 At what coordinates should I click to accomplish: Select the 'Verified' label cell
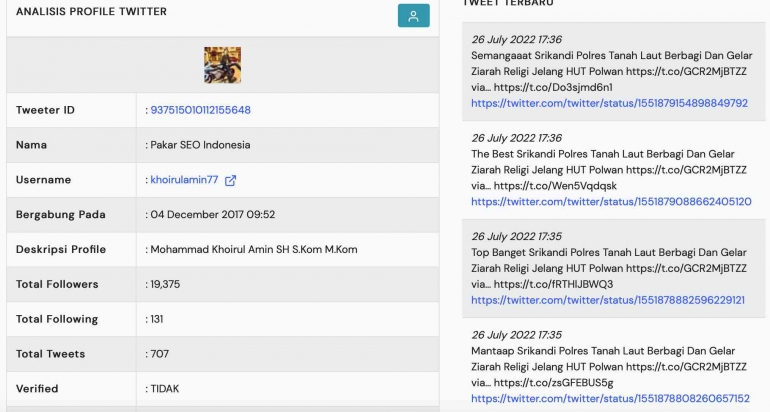pyautogui.click(x=72, y=389)
